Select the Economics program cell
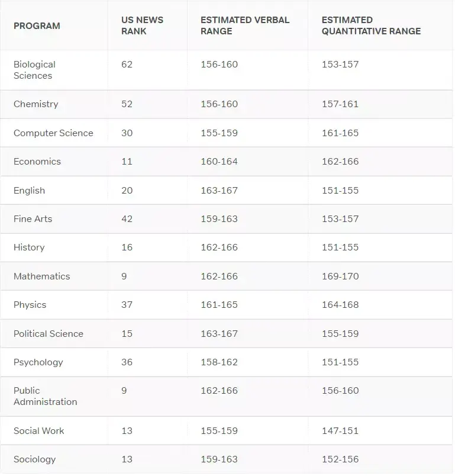455x476 pixels. coord(37,162)
